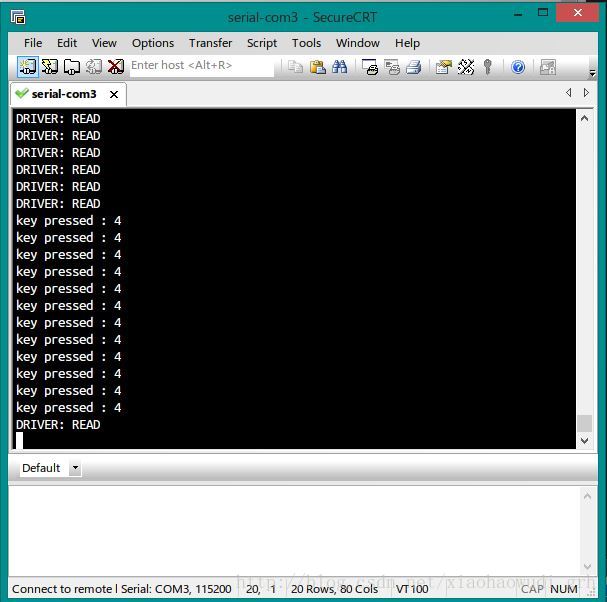Click the SecureCRT title bar app icon
This screenshot has width=607, height=602.
coord(18,17)
